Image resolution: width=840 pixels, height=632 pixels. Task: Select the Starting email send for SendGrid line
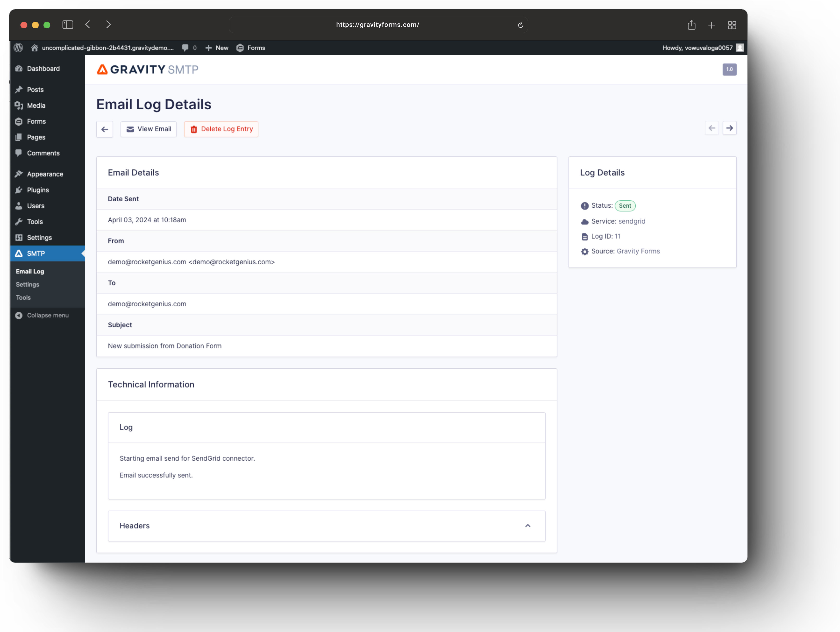coord(187,459)
